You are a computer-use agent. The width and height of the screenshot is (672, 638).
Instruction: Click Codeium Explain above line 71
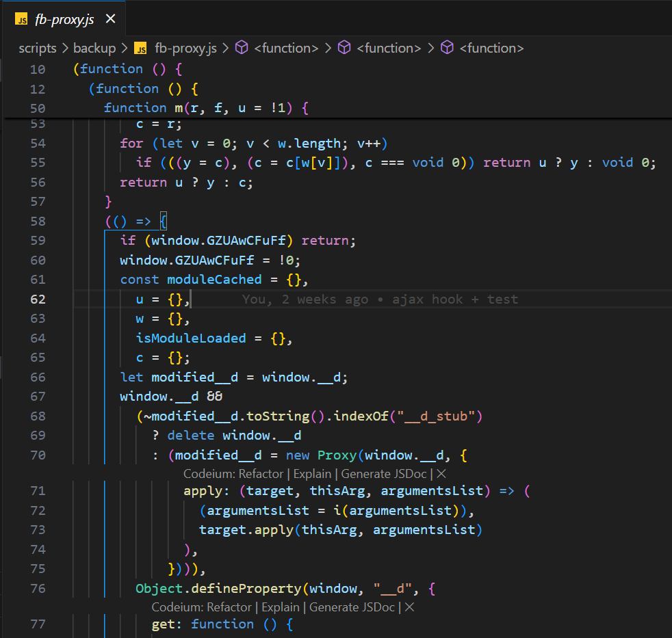pyautogui.click(x=313, y=474)
